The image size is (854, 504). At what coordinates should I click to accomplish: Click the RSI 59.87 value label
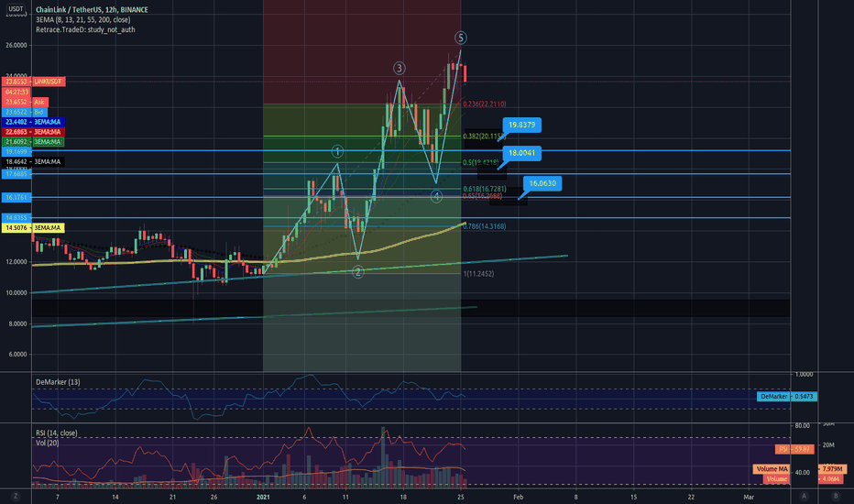click(x=795, y=449)
